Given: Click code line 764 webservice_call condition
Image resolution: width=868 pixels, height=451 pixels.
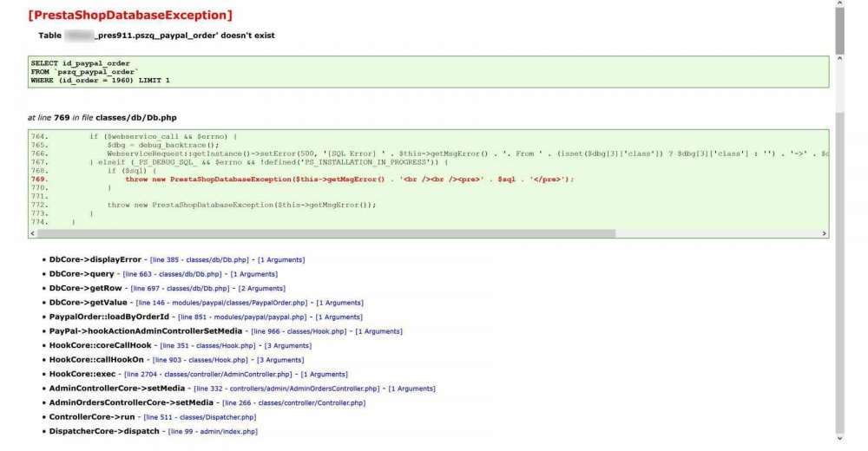Looking at the screenshot, I should coord(163,136).
